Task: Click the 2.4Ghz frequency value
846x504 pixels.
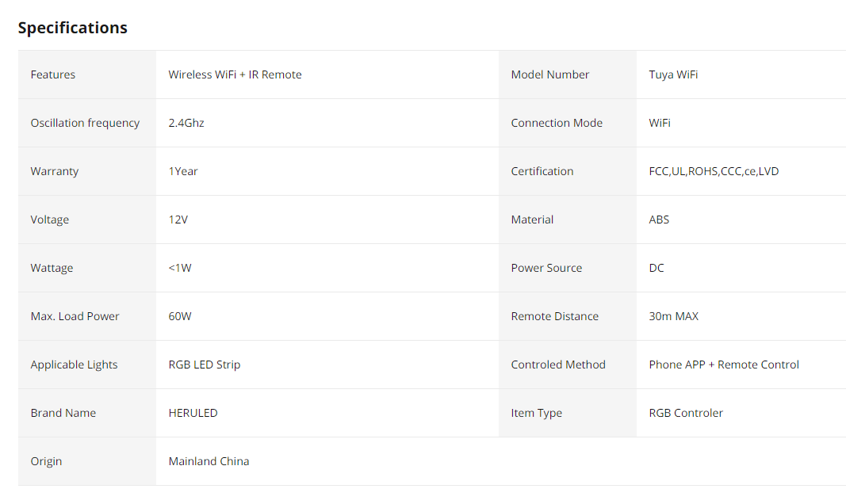Action: (x=186, y=123)
